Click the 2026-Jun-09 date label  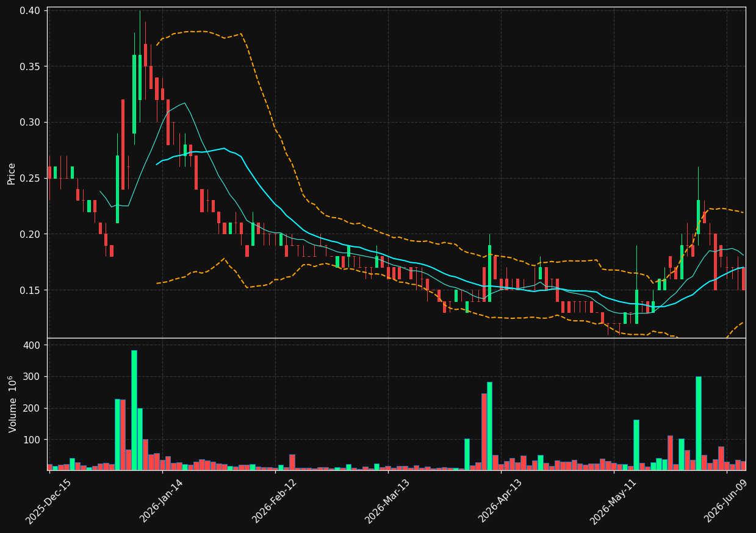pyautogui.click(x=726, y=501)
